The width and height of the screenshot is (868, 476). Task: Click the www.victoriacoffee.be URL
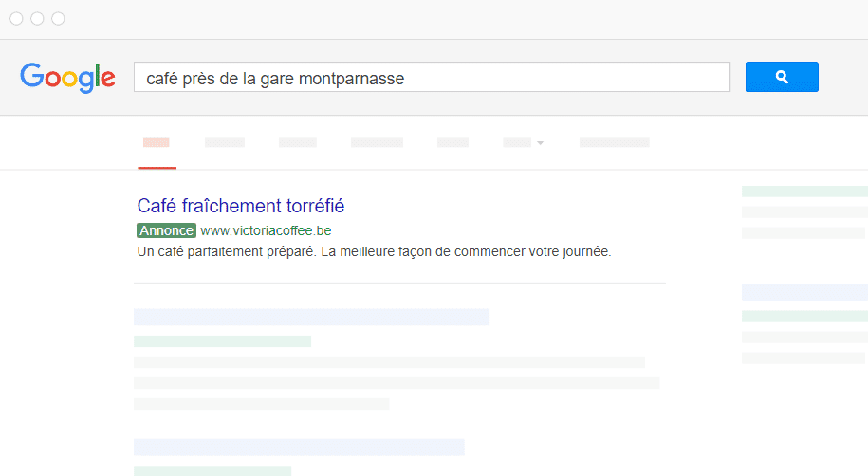pyautogui.click(x=266, y=230)
